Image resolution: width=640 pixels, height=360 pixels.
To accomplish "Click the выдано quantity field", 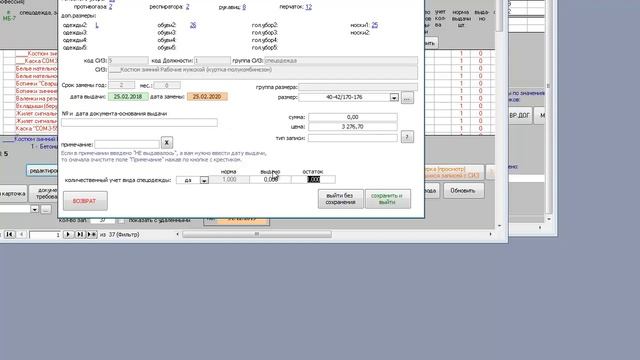I will pos(270,180).
